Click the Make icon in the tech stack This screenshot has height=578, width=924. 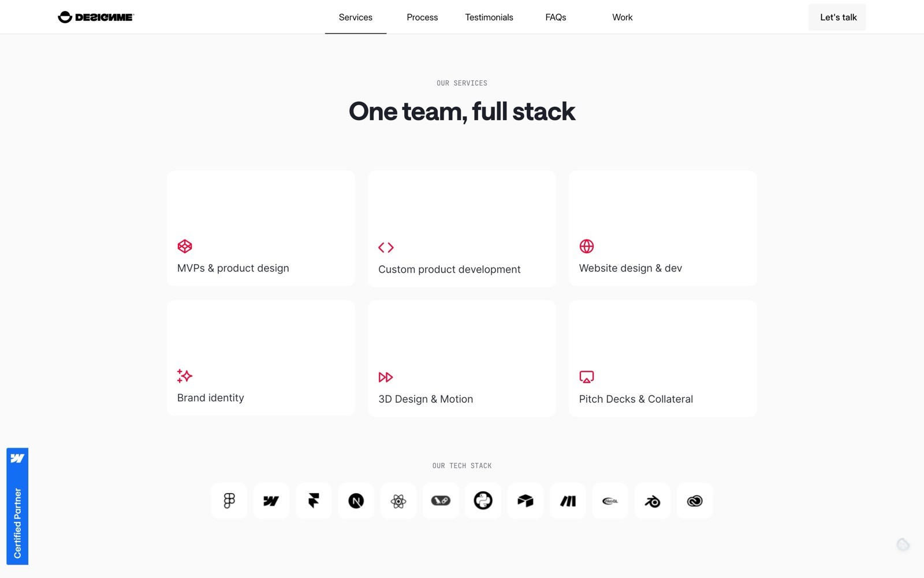click(x=568, y=501)
